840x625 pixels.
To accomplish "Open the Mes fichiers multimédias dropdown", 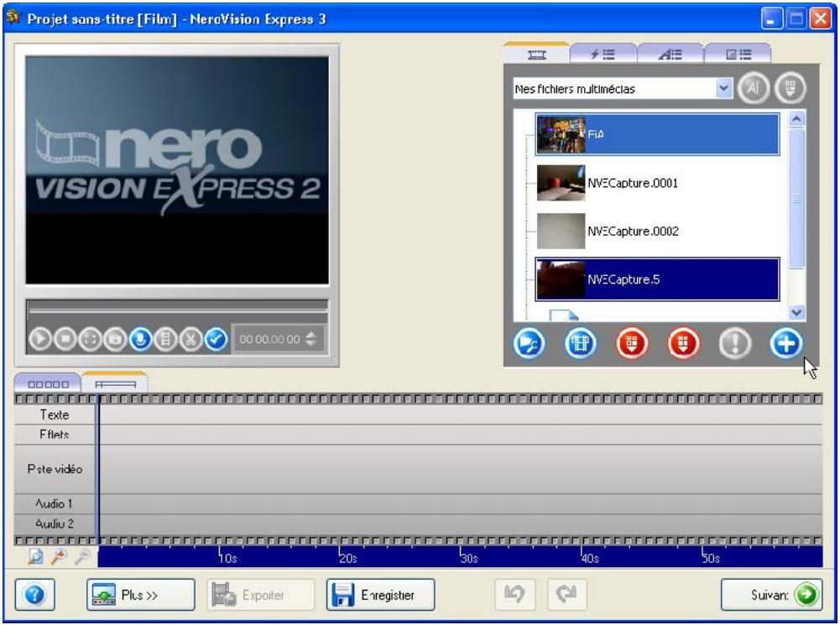I will click(723, 88).
